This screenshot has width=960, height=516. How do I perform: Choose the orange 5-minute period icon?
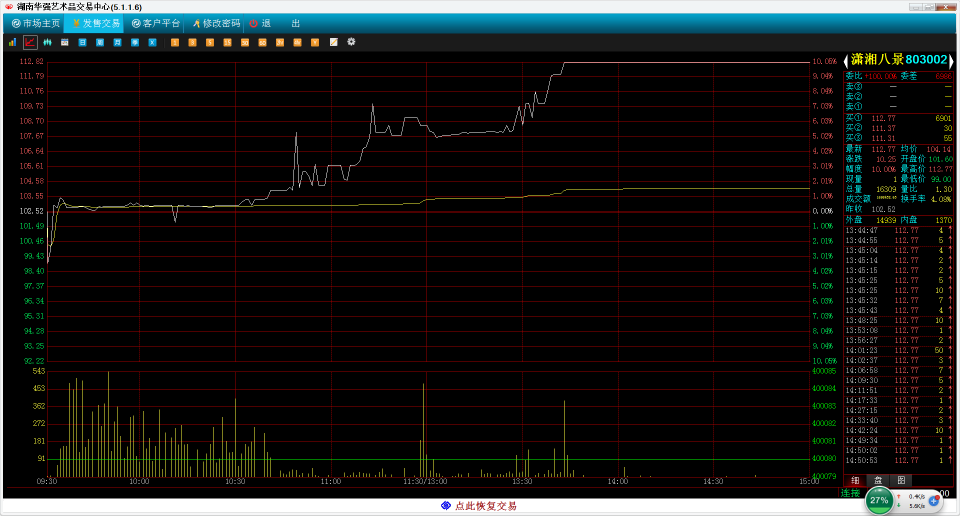tap(210, 42)
